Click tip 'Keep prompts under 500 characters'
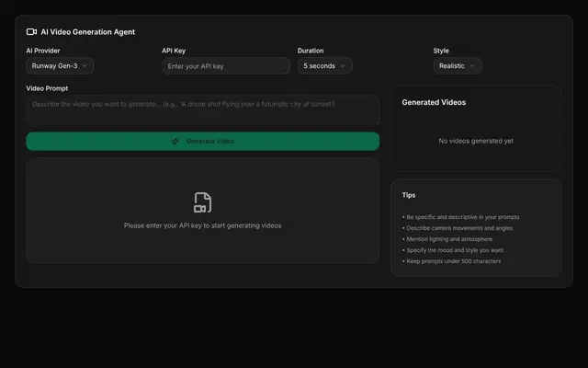588x368 pixels. coord(451,261)
